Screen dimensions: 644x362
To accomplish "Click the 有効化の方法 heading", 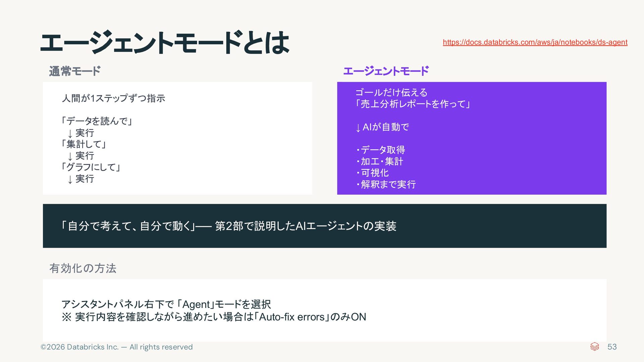I will coord(83,268).
